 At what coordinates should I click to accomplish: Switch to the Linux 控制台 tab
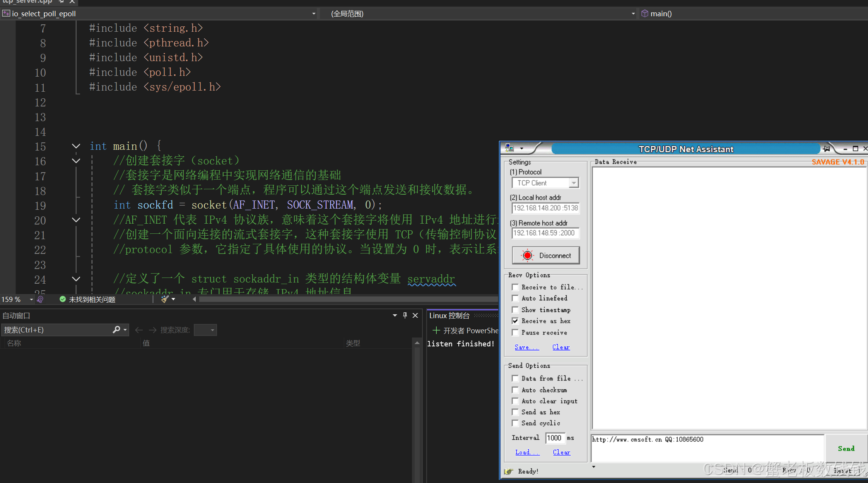[449, 315]
